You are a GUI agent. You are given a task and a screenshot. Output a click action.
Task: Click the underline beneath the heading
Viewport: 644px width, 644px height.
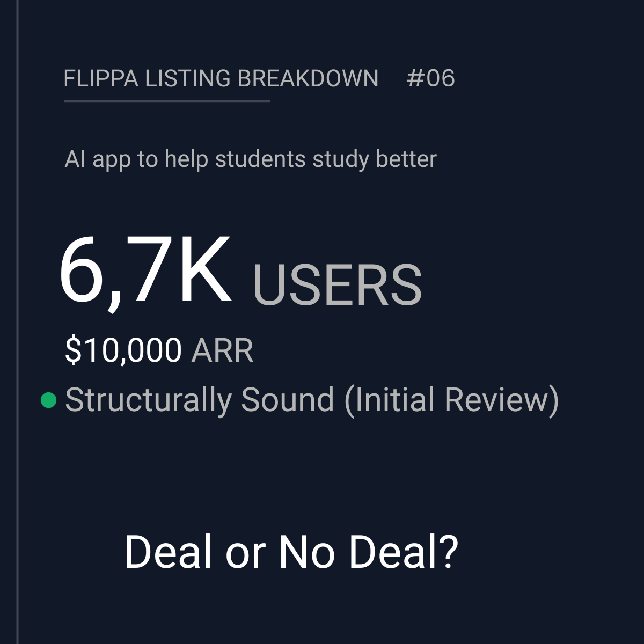(x=166, y=100)
